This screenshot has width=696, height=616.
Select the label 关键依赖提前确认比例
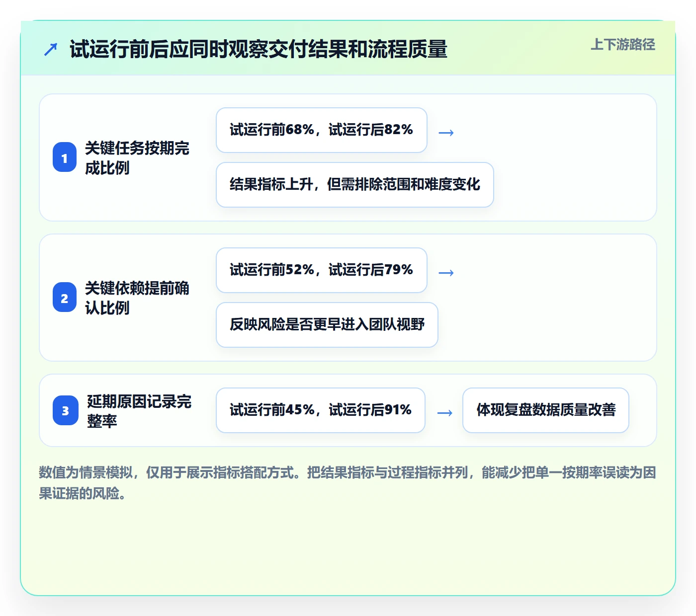pos(137,298)
